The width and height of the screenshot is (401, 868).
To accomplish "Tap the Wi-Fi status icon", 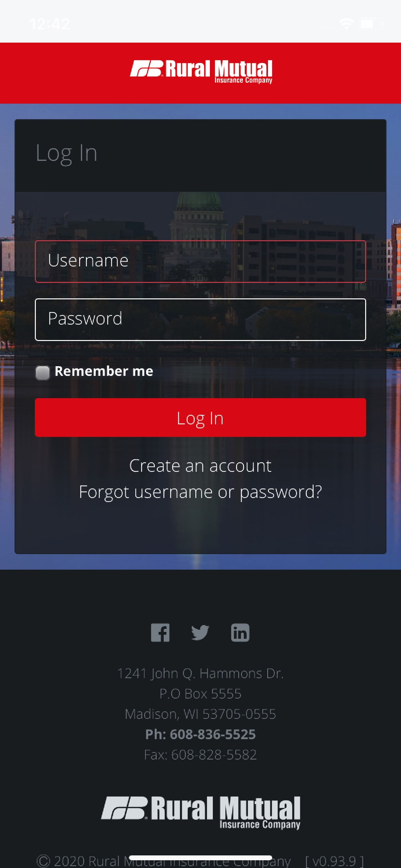I will (346, 24).
